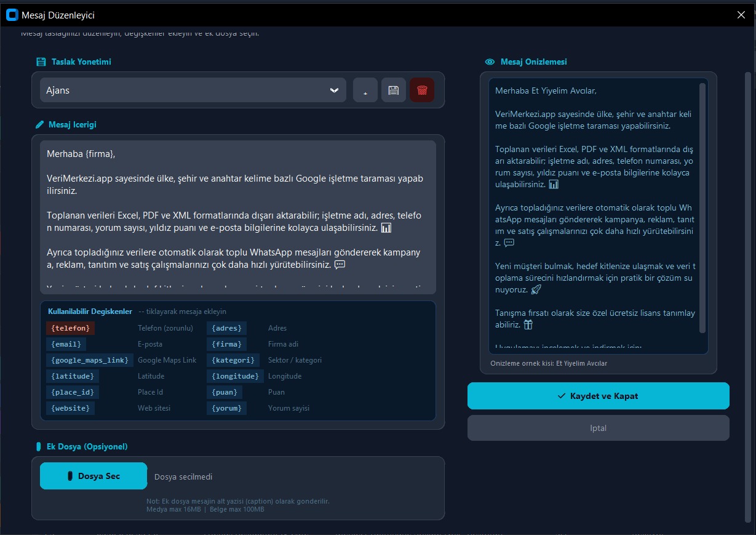Viewport: 756px width, 535px height.
Task: Click the Taslak Yonetimi header icon
Action: [41, 62]
